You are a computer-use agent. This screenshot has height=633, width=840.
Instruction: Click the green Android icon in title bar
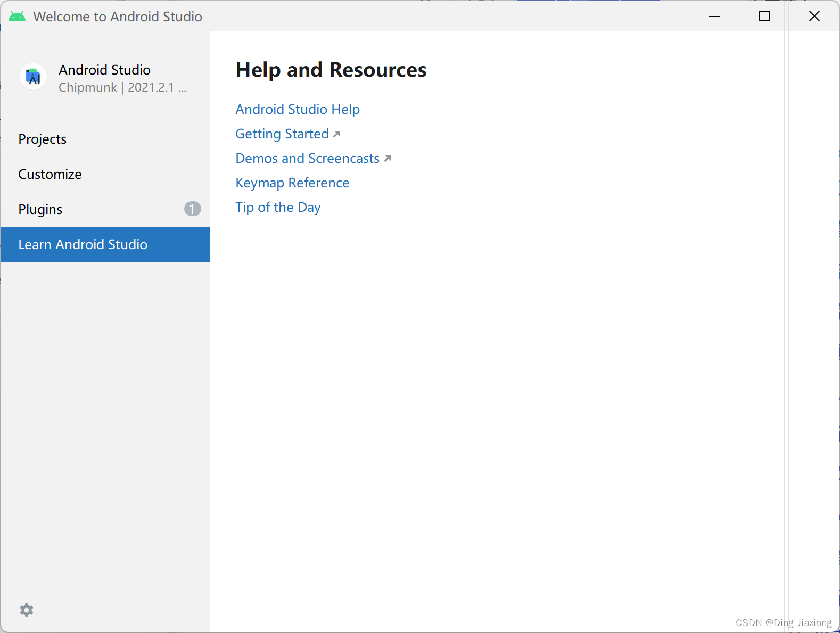click(x=17, y=17)
